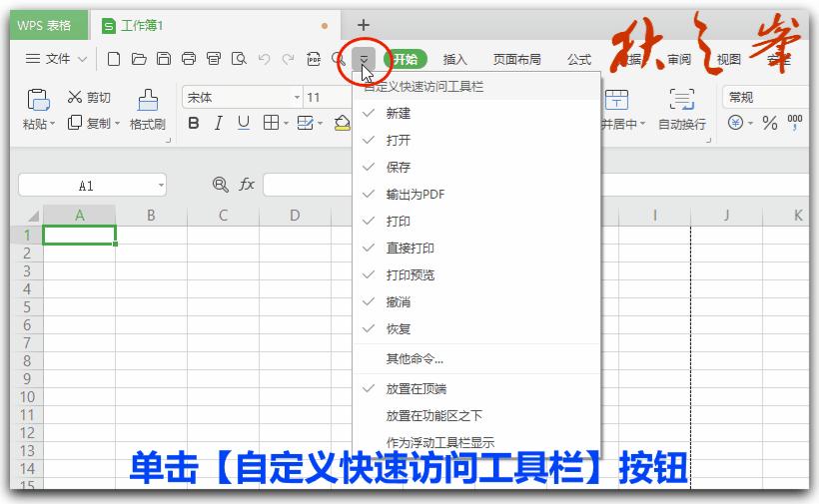Click the Direct print icon
This screenshot has width=819, height=504.
tap(214, 59)
